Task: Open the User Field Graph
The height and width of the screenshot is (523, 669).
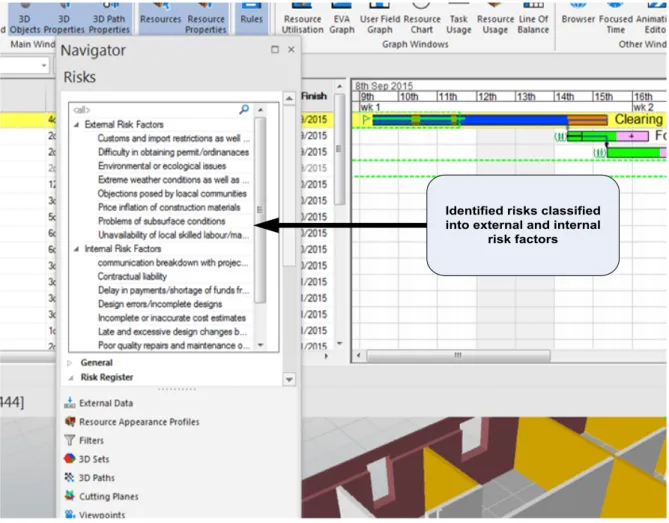Action: click(x=380, y=19)
